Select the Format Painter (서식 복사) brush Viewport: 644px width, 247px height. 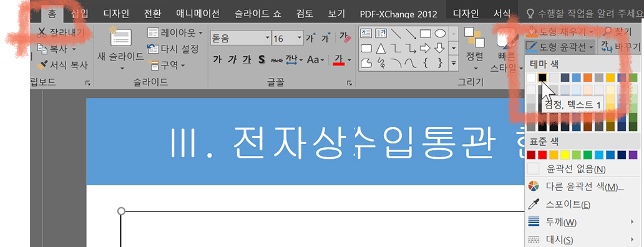point(62,65)
